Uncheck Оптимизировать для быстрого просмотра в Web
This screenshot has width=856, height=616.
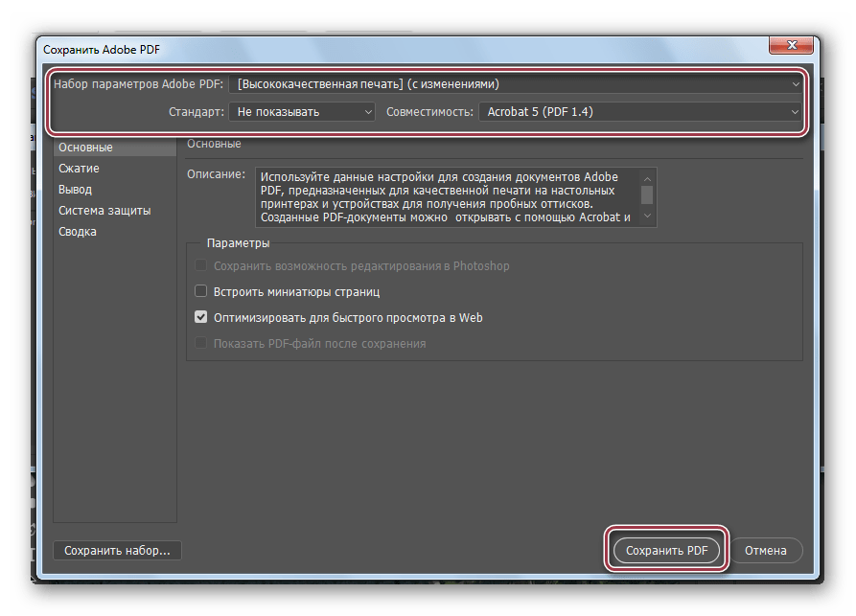coord(201,318)
